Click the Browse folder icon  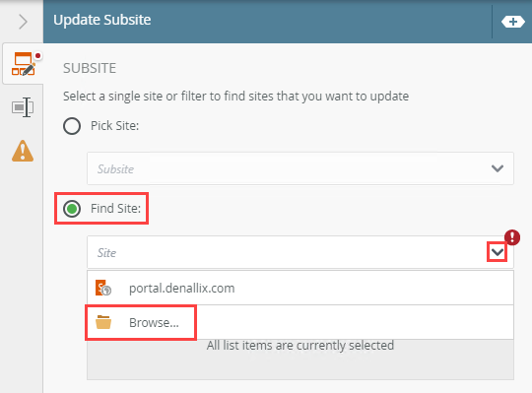point(103,322)
